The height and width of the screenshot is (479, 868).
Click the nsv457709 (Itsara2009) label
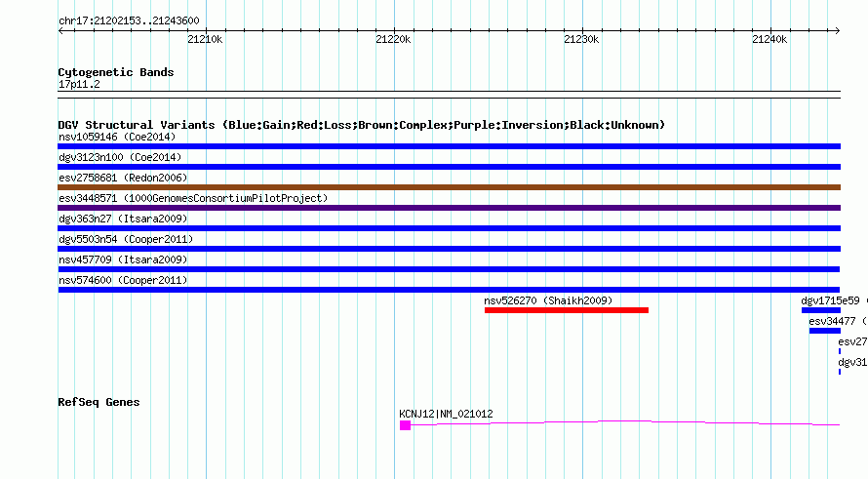coord(123,259)
